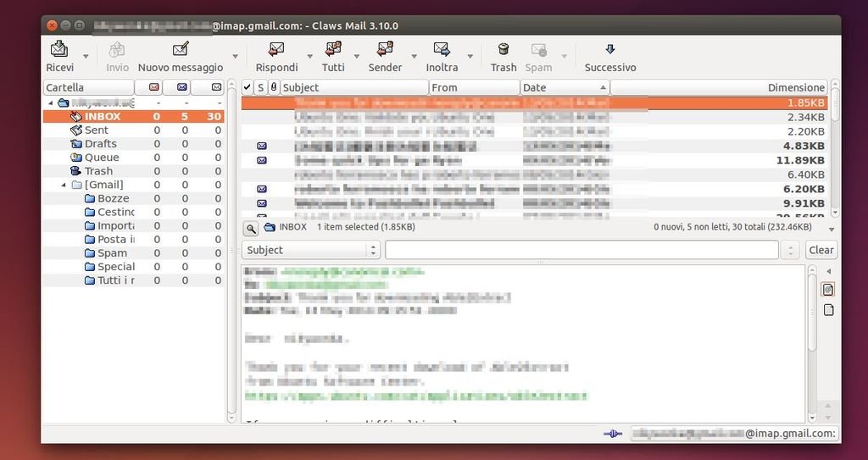Open the Ricevi dropdown arrow

[86, 57]
